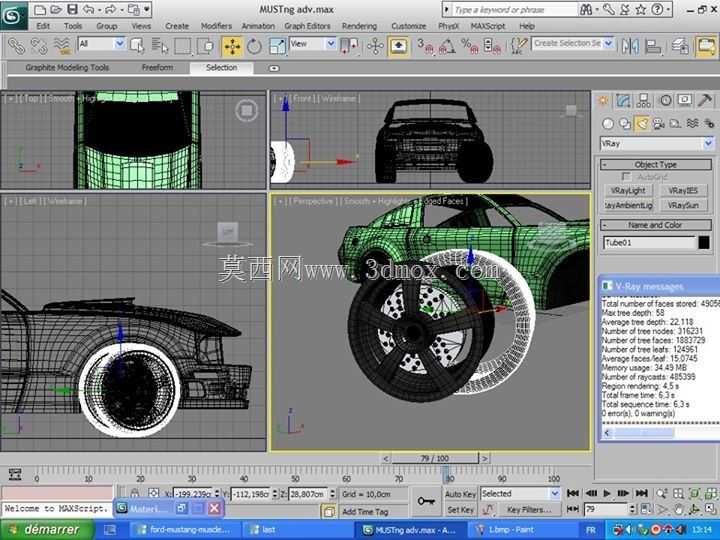
Task: Open the Modify command panel tab
Action: tap(623, 101)
